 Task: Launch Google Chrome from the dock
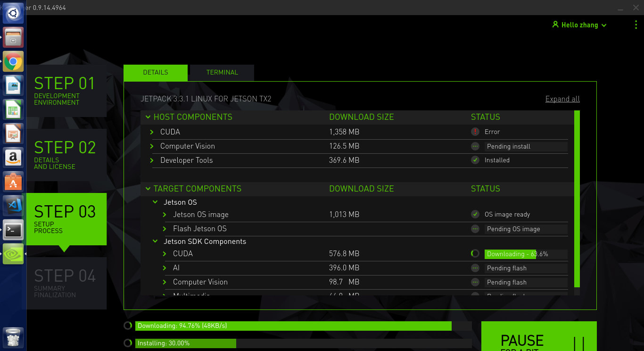(x=13, y=61)
